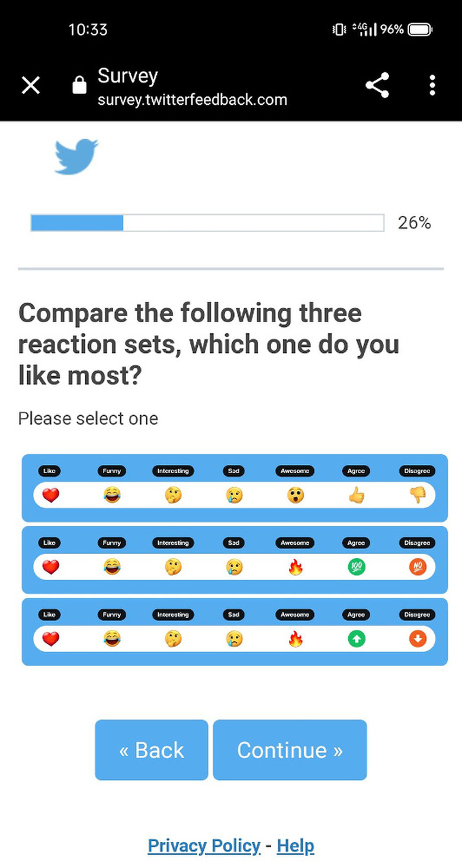Go back with the Back button
Screen dimensions: 462x868
tap(151, 750)
